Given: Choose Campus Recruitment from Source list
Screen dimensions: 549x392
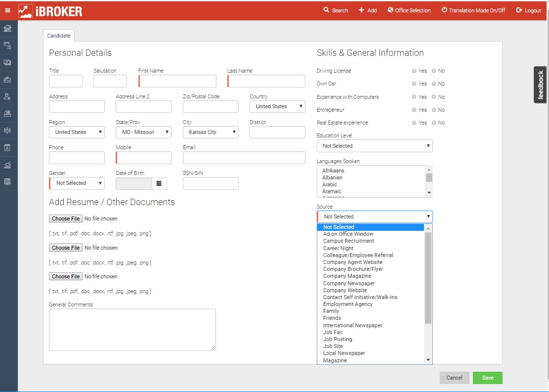Looking at the screenshot, I should (371, 241).
